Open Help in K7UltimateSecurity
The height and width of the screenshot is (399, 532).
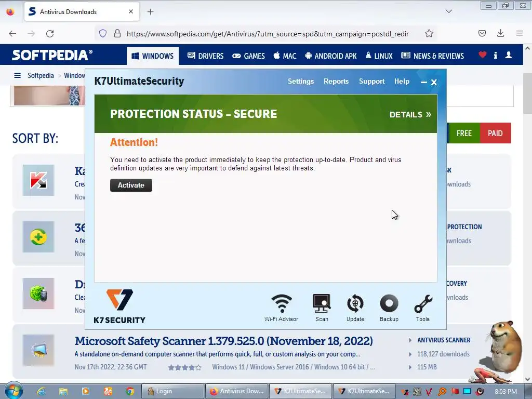click(x=402, y=82)
